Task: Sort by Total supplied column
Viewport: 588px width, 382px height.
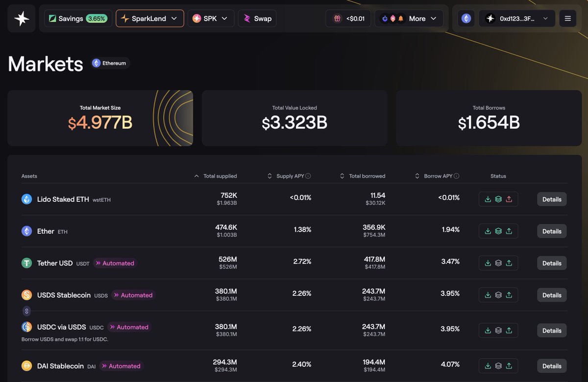Action: click(x=216, y=176)
